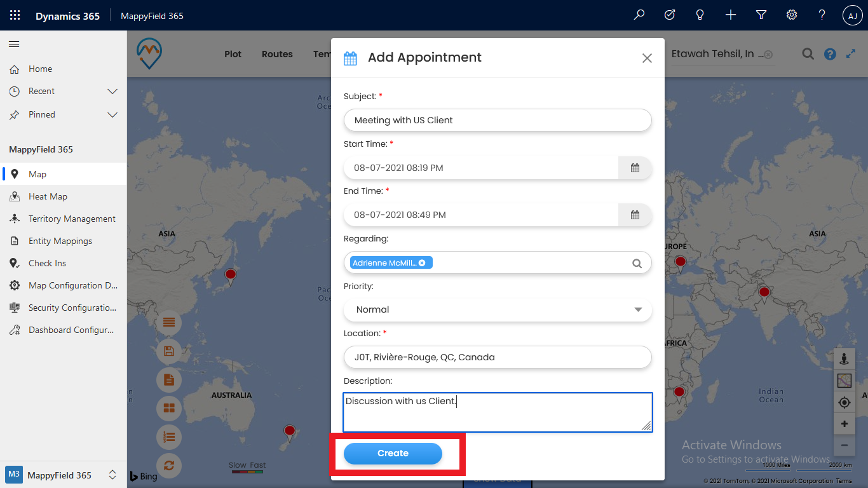Open the settings gear in top bar
868x488 pixels.
tap(792, 15)
